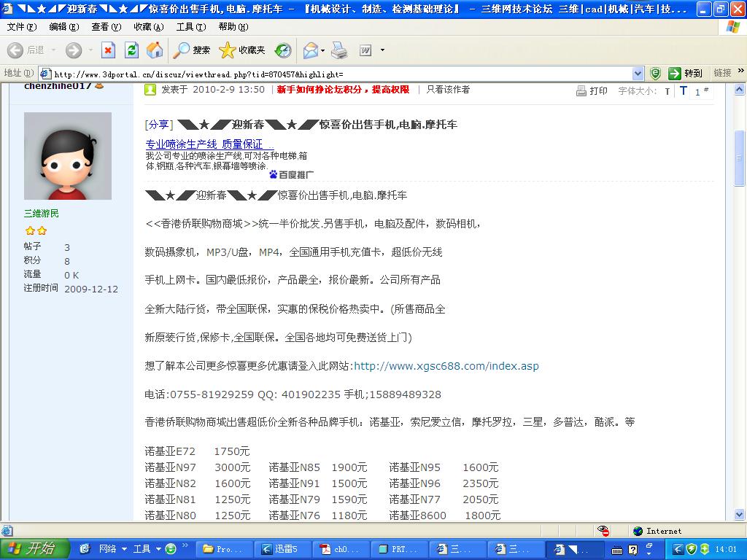Click the 打印 print link in post header
Viewport: 747px width, 560px height.
[x=592, y=90]
